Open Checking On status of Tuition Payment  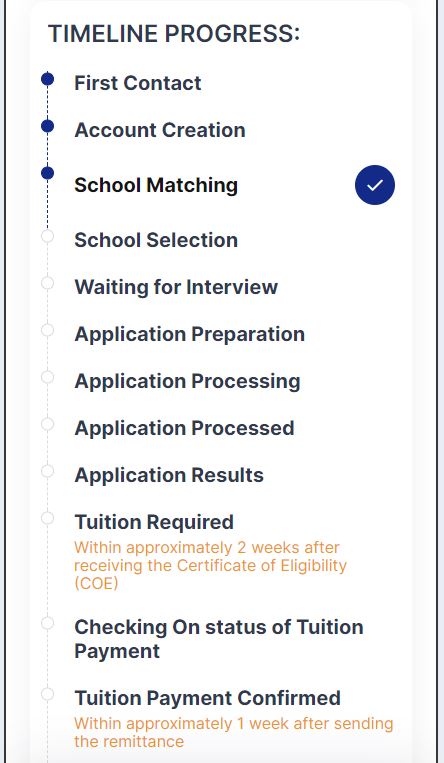click(x=219, y=639)
